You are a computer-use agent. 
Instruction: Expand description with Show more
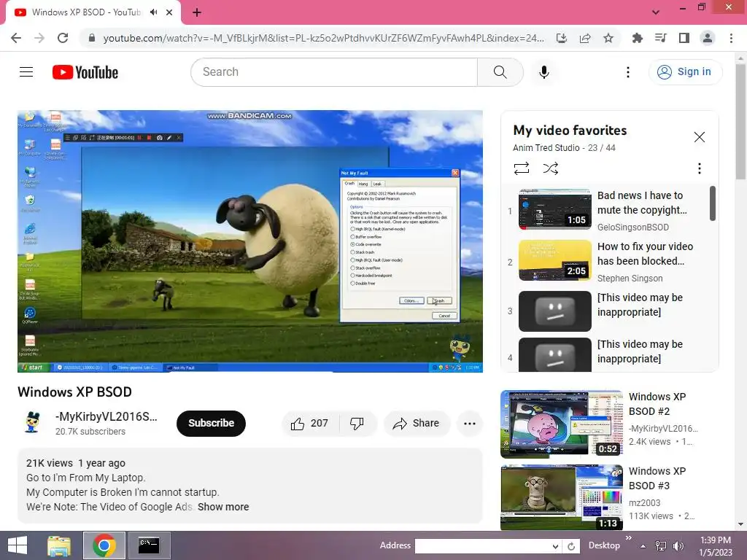coord(223,507)
